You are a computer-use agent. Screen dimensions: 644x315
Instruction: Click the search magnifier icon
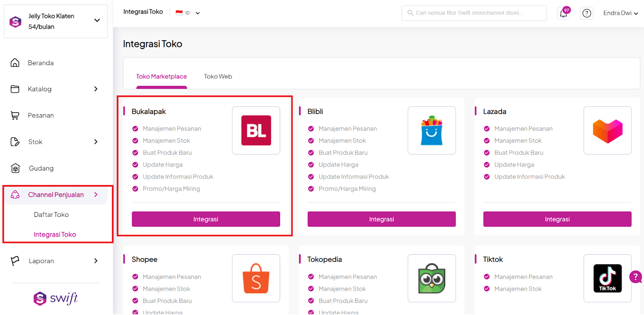click(x=410, y=13)
